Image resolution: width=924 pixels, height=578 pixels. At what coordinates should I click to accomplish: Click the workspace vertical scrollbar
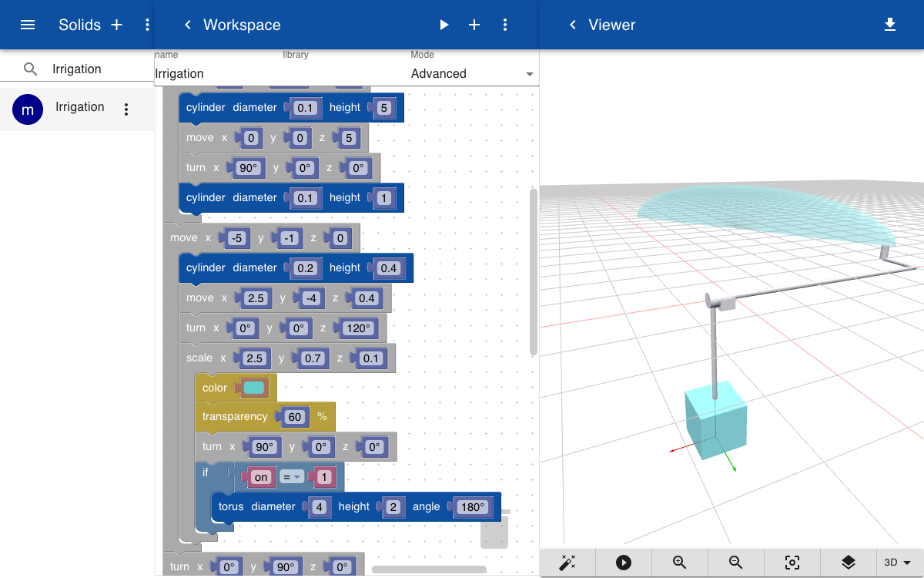(533, 271)
